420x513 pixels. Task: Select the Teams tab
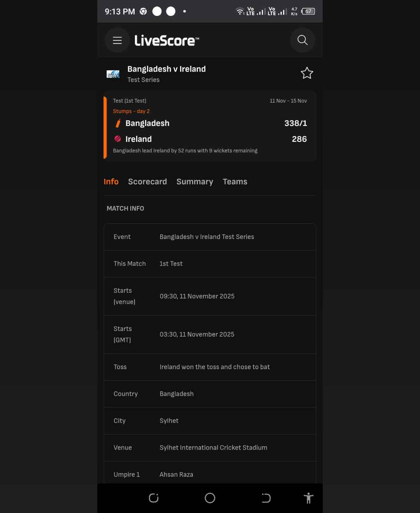tap(235, 181)
